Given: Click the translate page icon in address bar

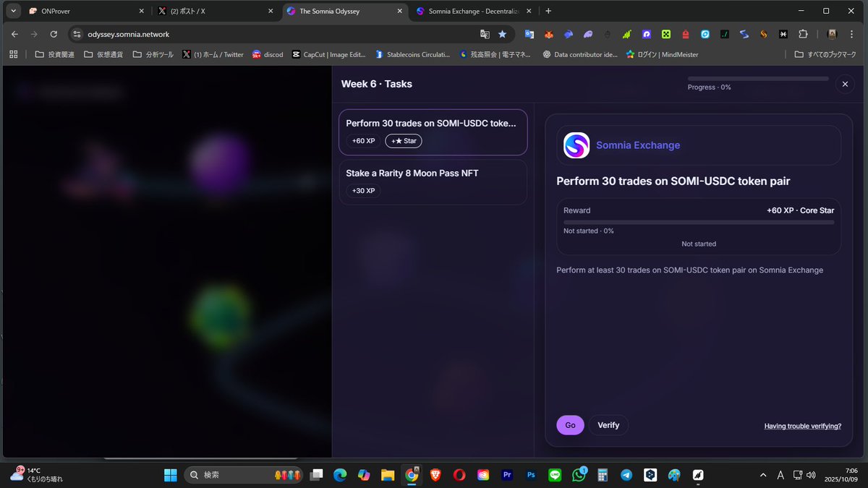Looking at the screenshot, I should coord(485,34).
